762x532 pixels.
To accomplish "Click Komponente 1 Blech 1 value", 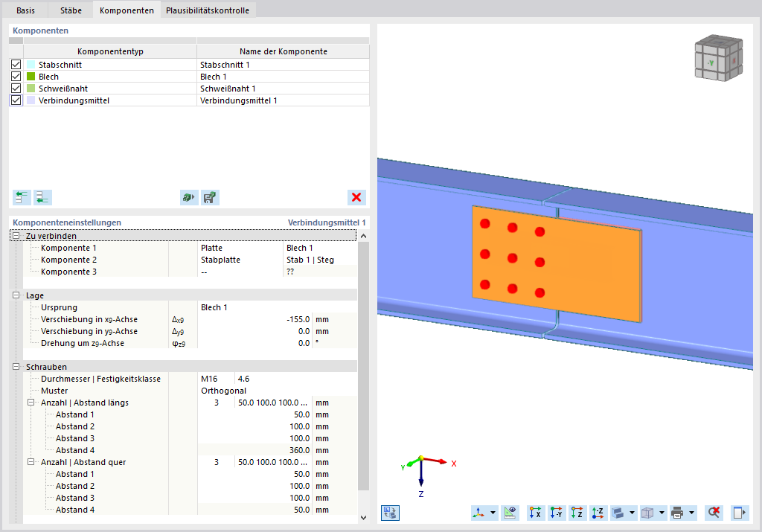I will point(320,248).
